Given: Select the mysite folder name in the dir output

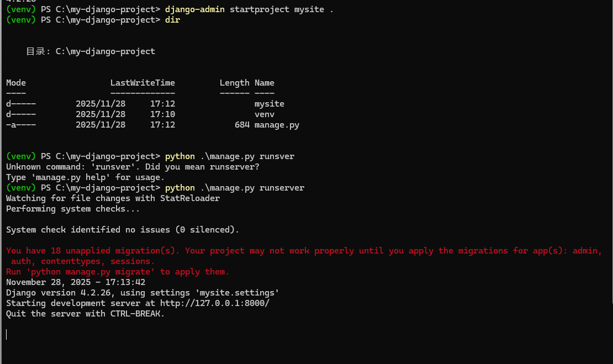Looking at the screenshot, I should tap(269, 104).
